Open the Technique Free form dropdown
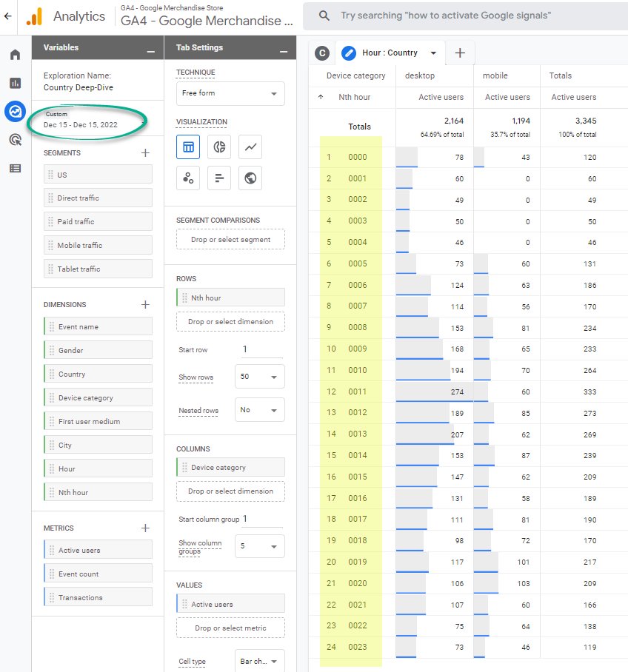The image size is (628, 672). pos(230,93)
